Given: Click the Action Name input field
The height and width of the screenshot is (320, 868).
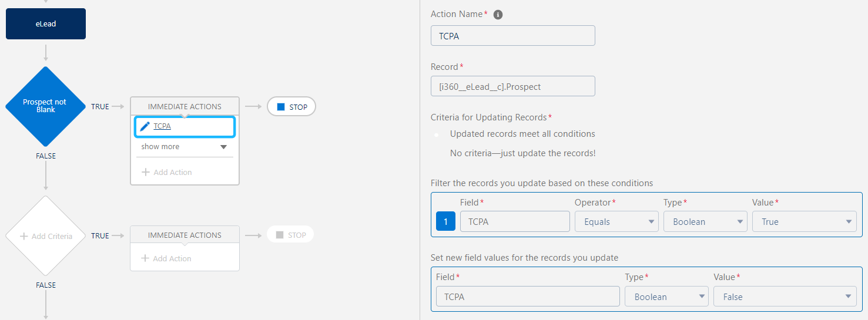Looking at the screenshot, I should coord(513,36).
